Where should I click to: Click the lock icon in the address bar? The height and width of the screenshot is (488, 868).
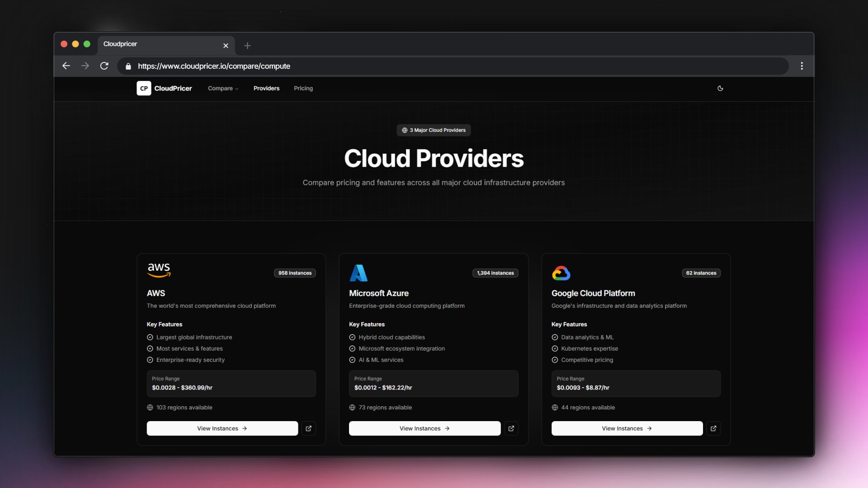[x=128, y=66]
